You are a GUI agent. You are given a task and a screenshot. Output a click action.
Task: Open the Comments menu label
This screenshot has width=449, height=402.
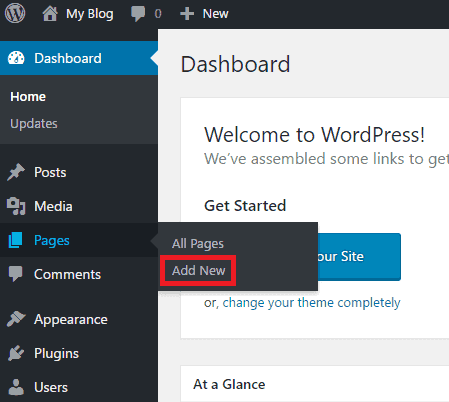click(x=68, y=274)
